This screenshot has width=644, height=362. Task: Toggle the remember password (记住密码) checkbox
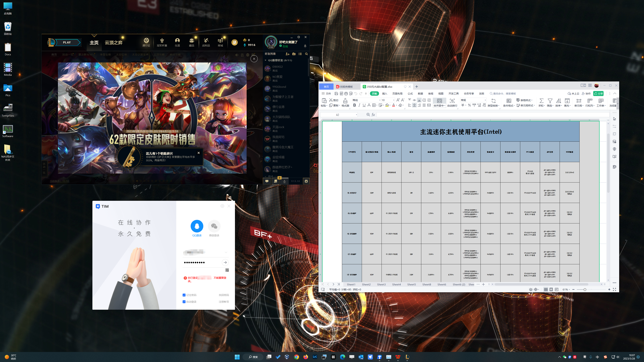(184, 295)
